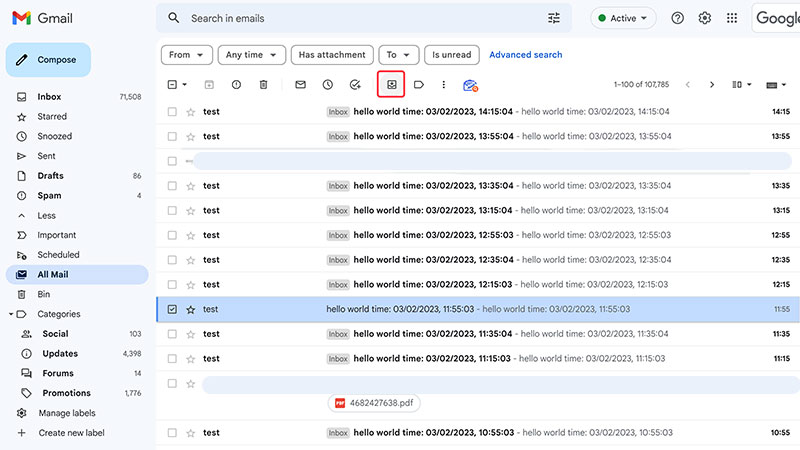The width and height of the screenshot is (800, 450).
Task: Star the 12:35:04 hello world email
Action: (x=191, y=260)
